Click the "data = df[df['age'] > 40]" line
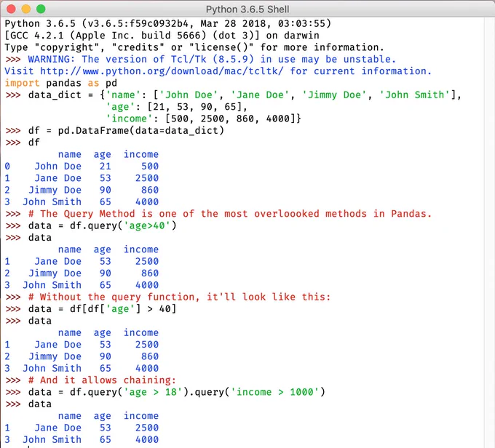This screenshot has height=448, width=495. pyautogui.click(x=103, y=309)
